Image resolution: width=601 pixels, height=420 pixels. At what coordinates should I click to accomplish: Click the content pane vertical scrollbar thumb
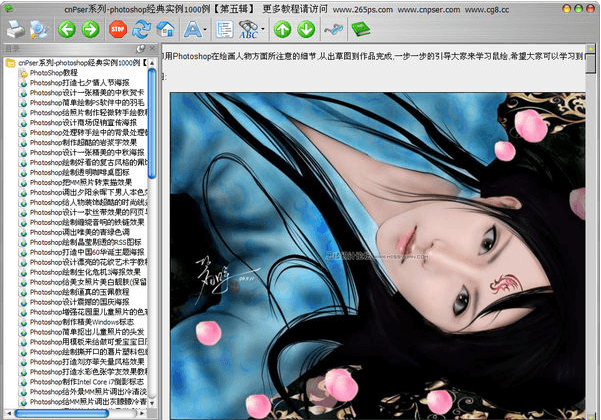590,64
